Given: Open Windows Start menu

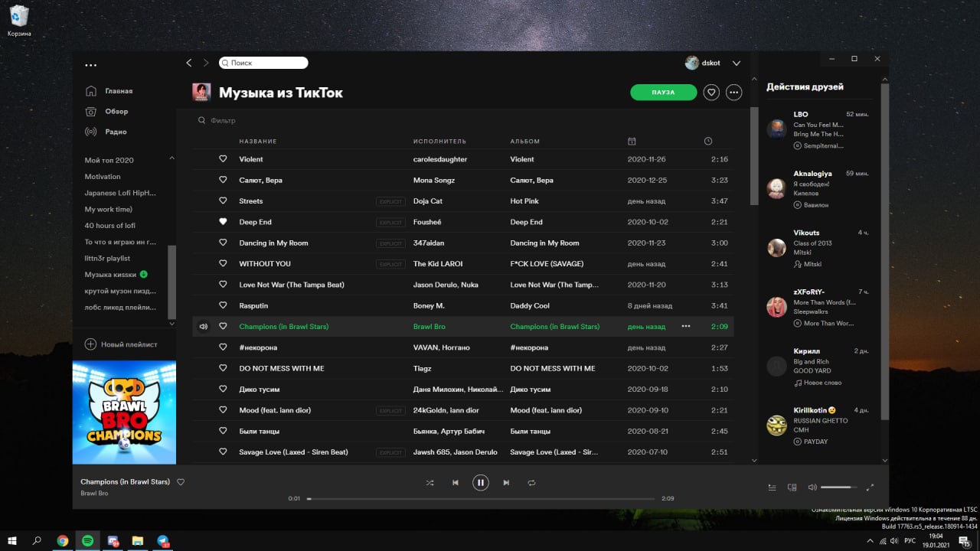Looking at the screenshot, I should (x=12, y=540).
